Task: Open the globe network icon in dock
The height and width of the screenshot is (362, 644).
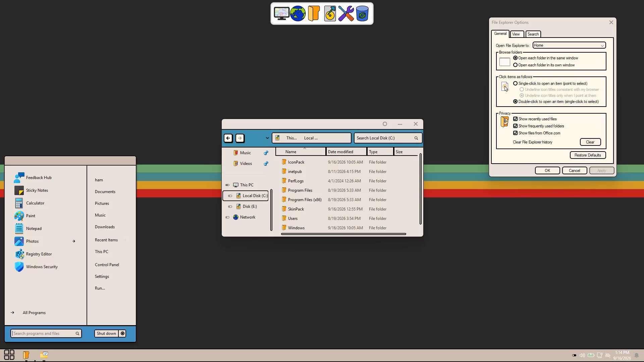Action: (x=298, y=14)
